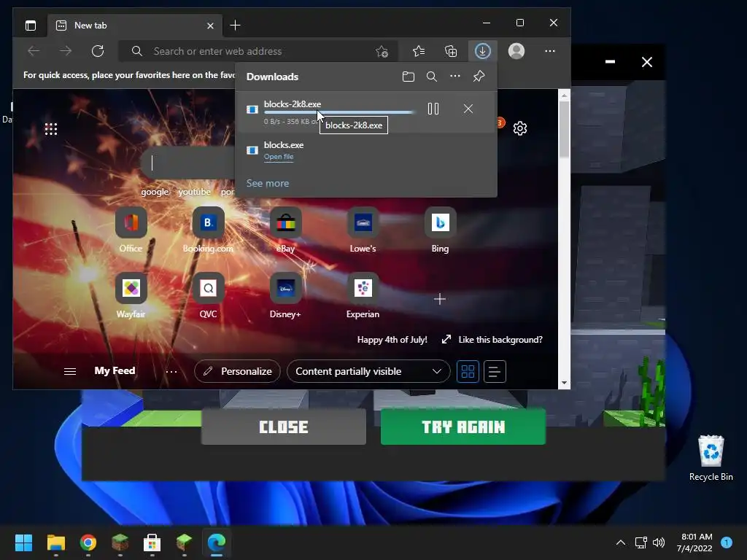Open the downloads folder icon
The image size is (747, 560).
[409, 77]
